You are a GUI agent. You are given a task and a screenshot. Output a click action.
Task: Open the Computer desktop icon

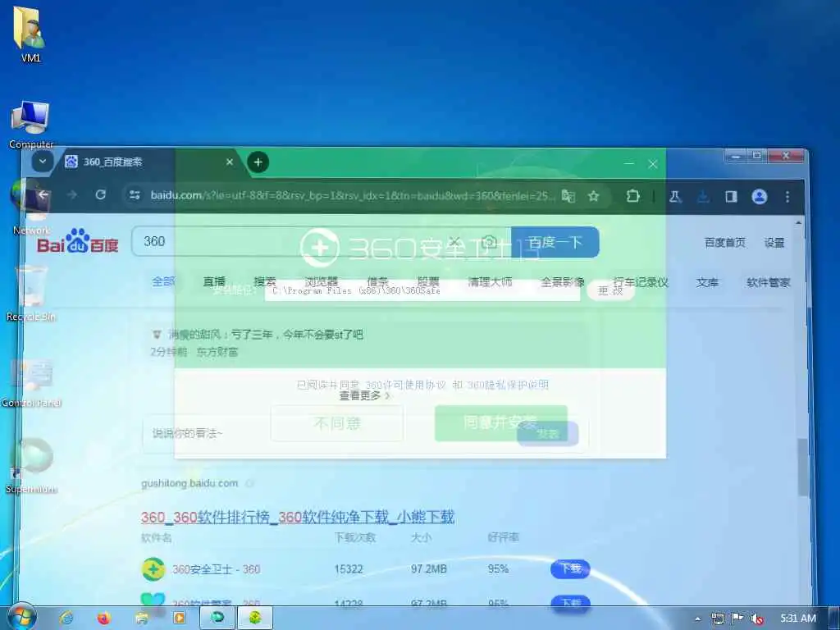point(30,125)
